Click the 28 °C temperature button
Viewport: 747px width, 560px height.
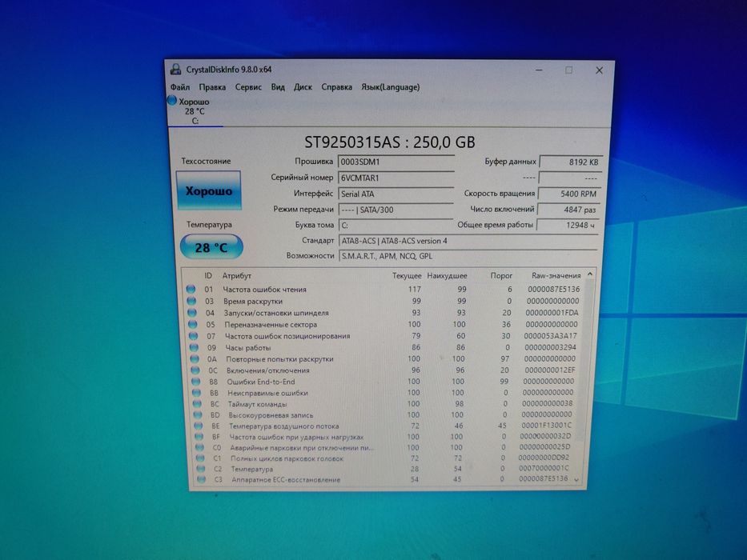coord(211,246)
